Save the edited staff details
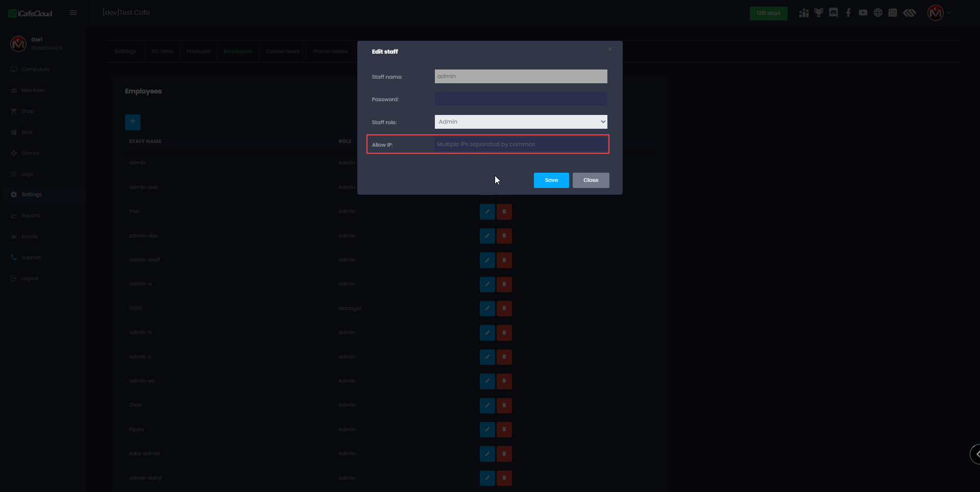Viewport: 980px width, 492px height. point(551,180)
